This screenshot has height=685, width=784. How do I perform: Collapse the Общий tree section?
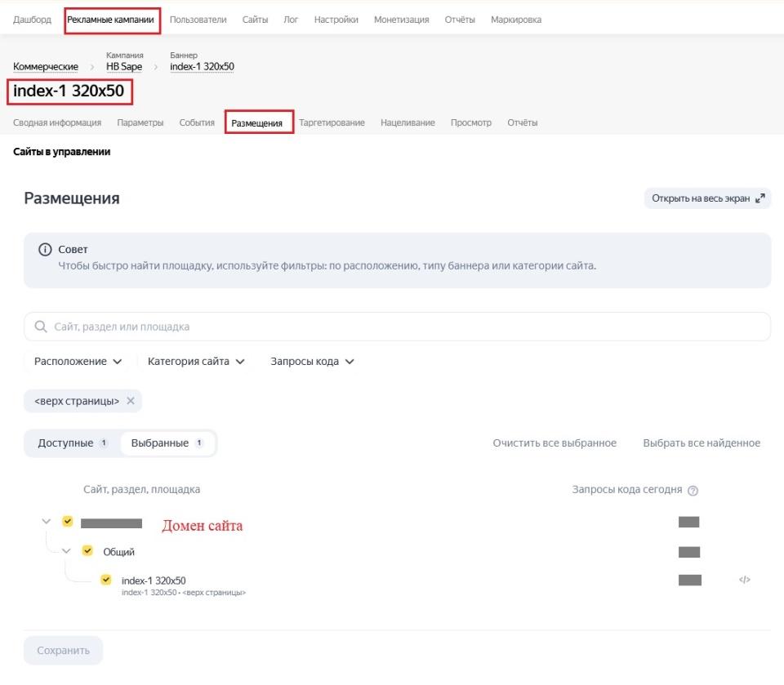pyautogui.click(x=66, y=551)
